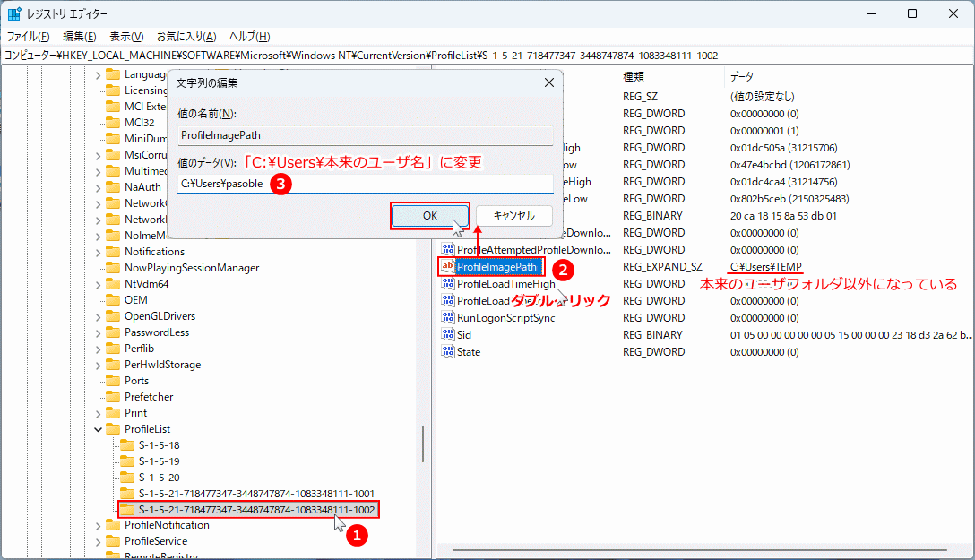
Task: Select the ProfileAttemptedProfileDownlo value icon
Action: point(448,249)
